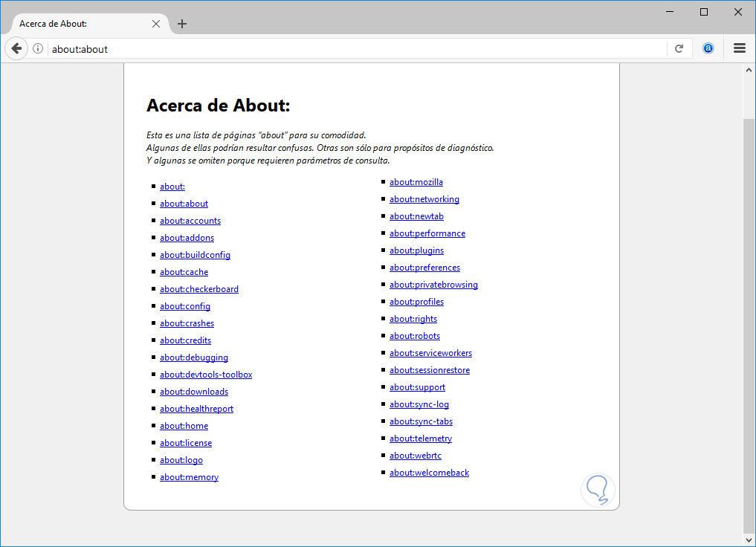Image resolution: width=756 pixels, height=547 pixels.
Task: Open the about:networking link
Action: click(x=424, y=199)
